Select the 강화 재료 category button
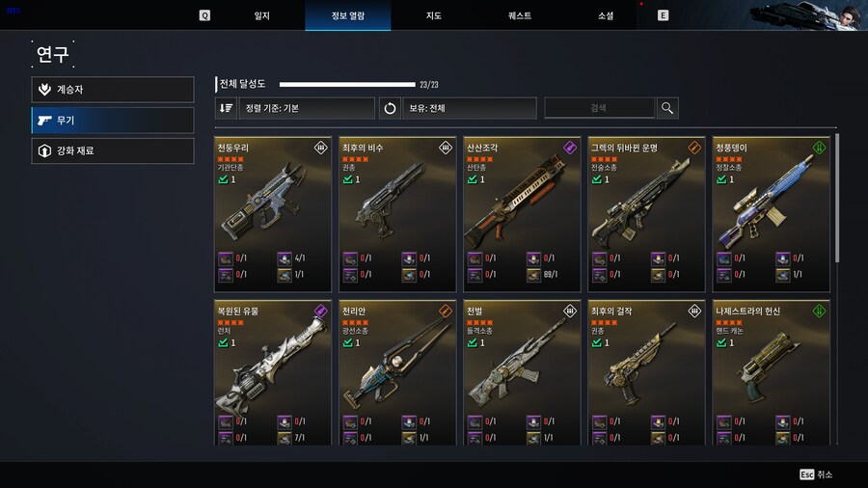Viewport: 868px width, 488px height. 113,150
